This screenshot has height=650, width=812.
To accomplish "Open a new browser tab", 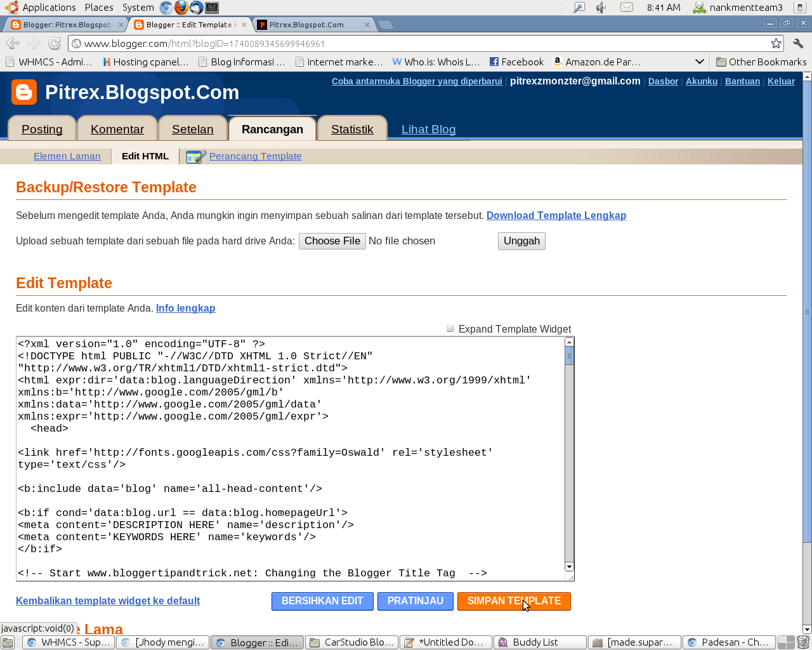I will point(386,25).
